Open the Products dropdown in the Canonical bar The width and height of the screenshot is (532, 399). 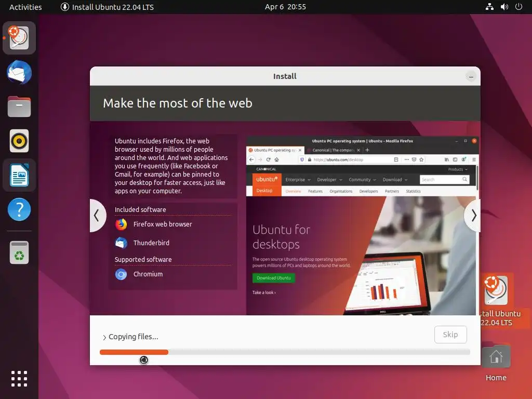(x=458, y=169)
